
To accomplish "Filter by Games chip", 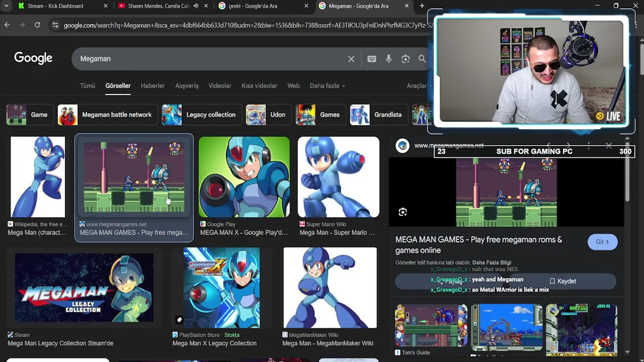I will point(319,115).
